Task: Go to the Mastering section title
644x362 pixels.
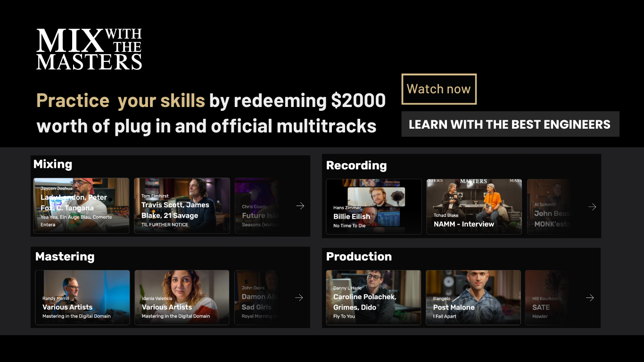Action: [x=65, y=256]
